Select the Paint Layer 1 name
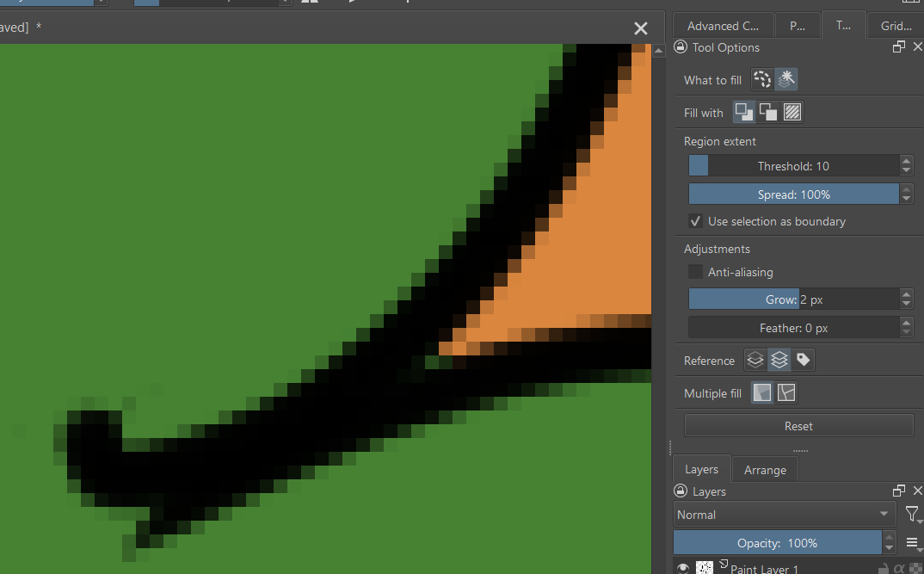Image resolution: width=924 pixels, height=574 pixels. [764, 569]
